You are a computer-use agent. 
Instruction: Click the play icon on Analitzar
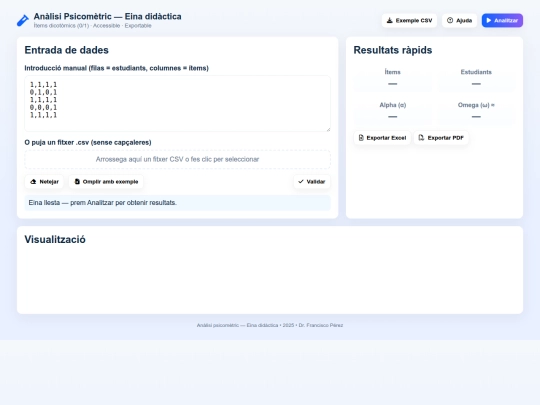(x=489, y=20)
